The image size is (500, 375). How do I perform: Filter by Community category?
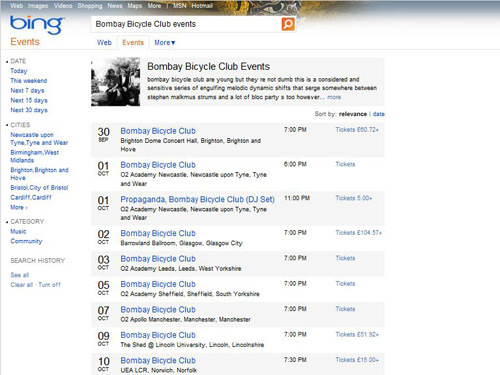(26, 241)
